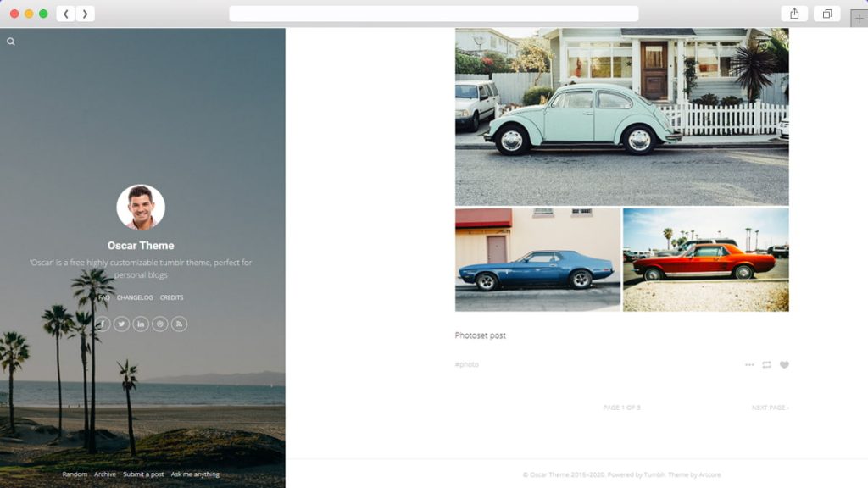Click the Oscar Theme profile avatar
The image size is (868, 488).
pos(141,207)
